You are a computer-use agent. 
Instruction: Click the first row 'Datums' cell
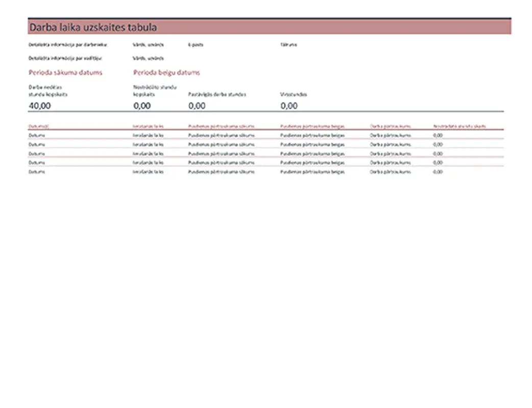[x=37, y=136]
